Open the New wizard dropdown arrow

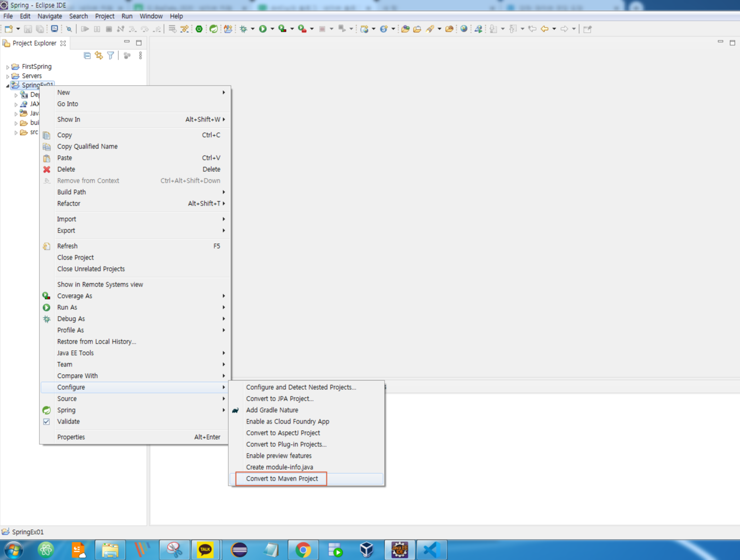[x=18, y=29]
